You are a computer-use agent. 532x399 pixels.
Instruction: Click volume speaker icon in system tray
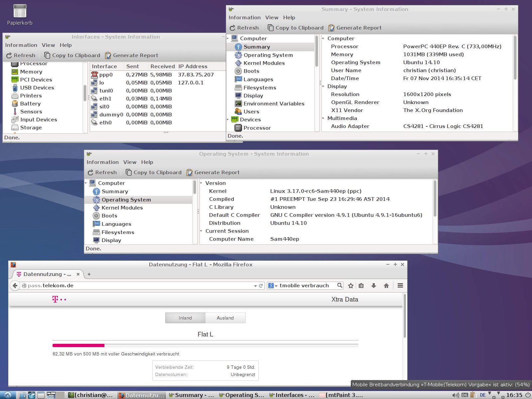456,395
